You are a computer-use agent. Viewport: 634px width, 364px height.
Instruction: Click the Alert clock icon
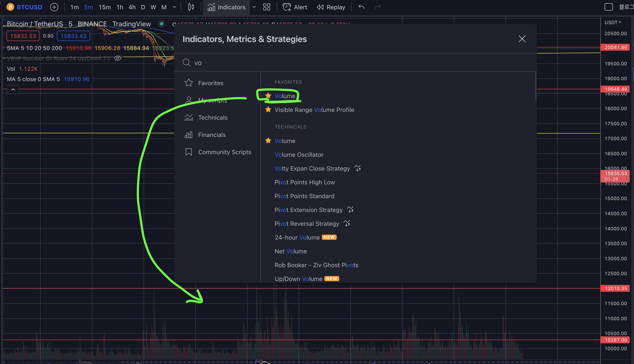(x=287, y=7)
